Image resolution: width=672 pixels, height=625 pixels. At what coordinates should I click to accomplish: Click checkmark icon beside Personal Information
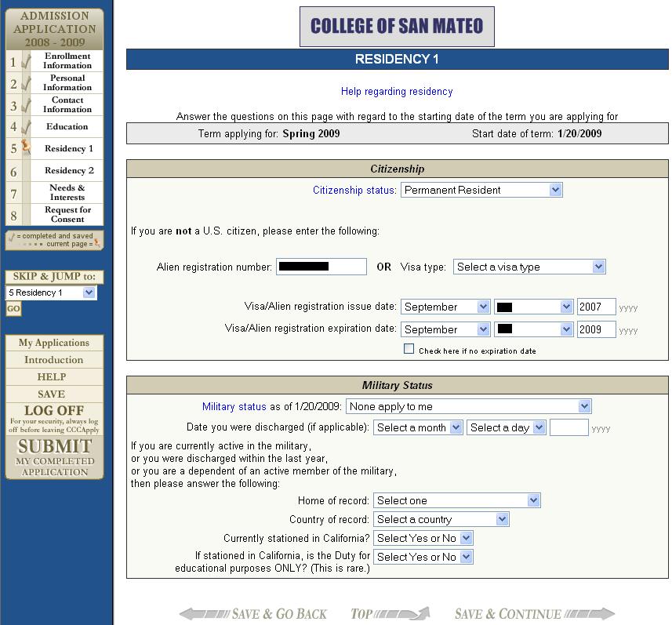point(26,83)
